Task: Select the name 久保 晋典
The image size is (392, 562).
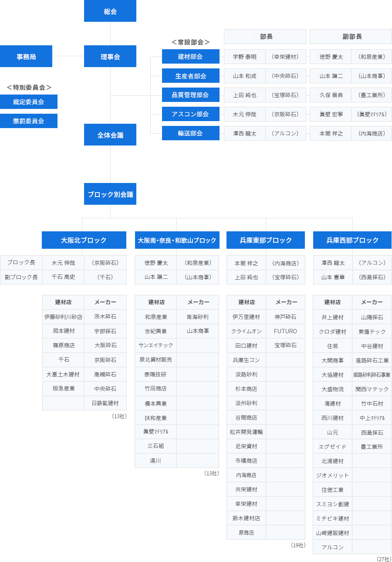Action: 331,95
